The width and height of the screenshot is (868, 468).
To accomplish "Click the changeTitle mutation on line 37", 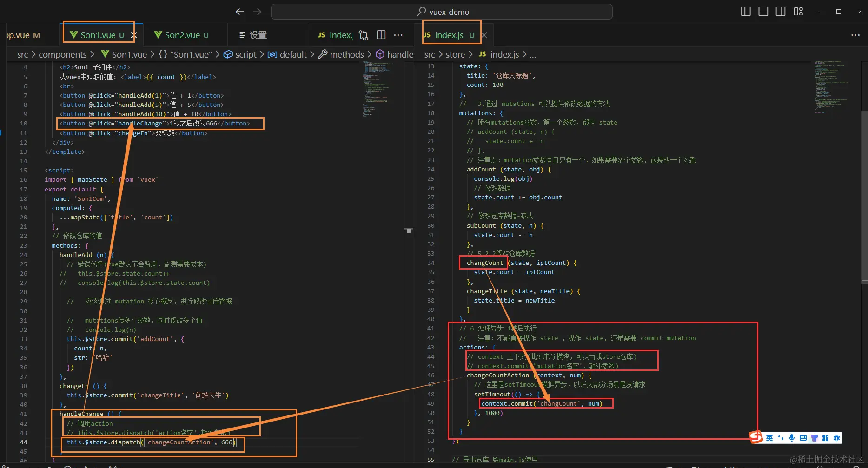I will (x=487, y=291).
